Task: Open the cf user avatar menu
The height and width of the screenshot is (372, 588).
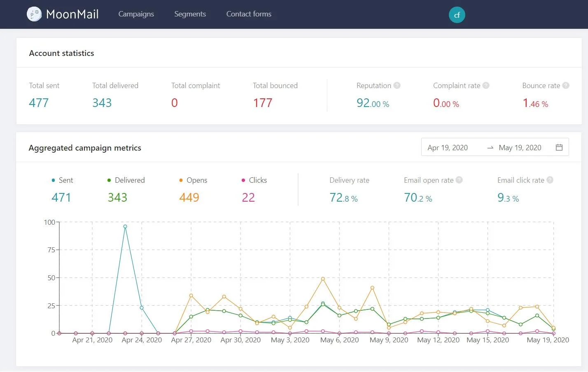Action: pyautogui.click(x=457, y=15)
